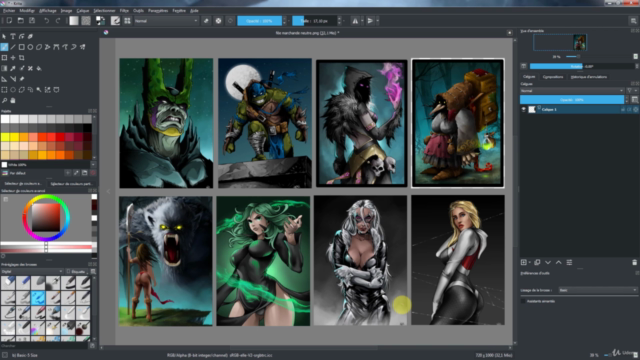The width and height of the screenshot is (640, 360).
Task: Switch to Compositions tab
Action: [553, 77]
